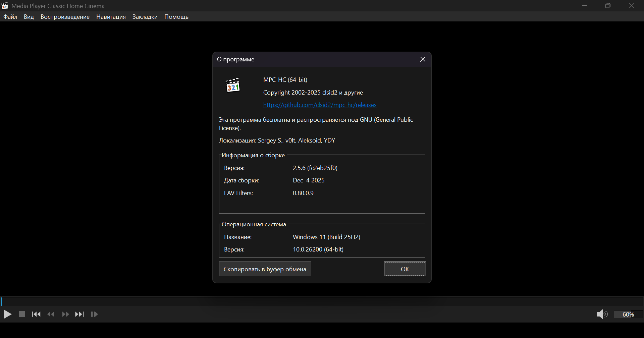Click the 60% volume slider

[628, 314]
